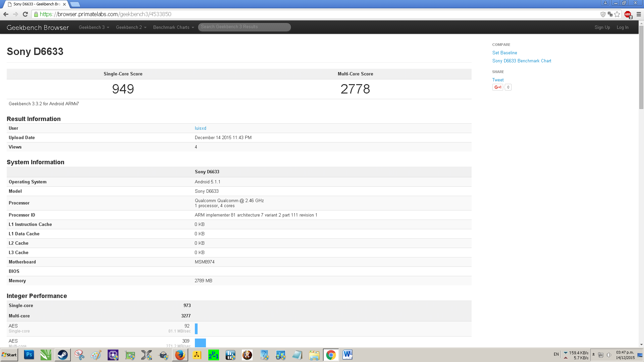The image size is (644, 362).
Task: Click the Tweet share link
Action: tap(498, 80)
